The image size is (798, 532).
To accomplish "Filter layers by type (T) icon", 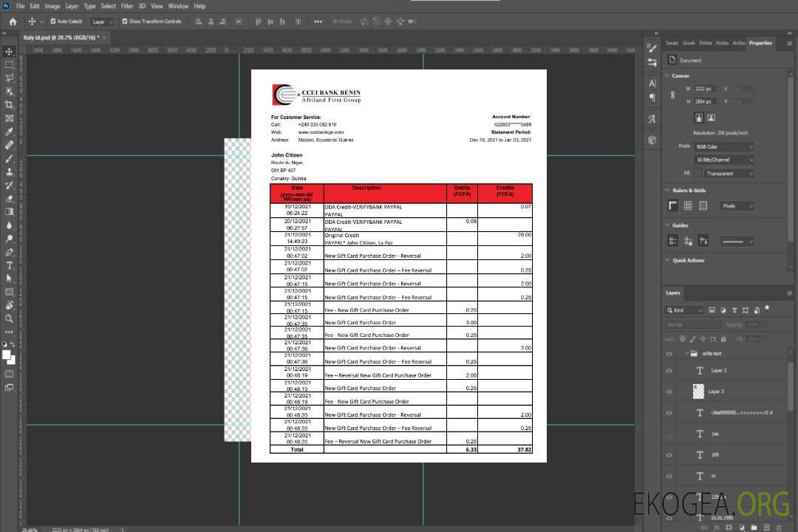I will [734, 310].
